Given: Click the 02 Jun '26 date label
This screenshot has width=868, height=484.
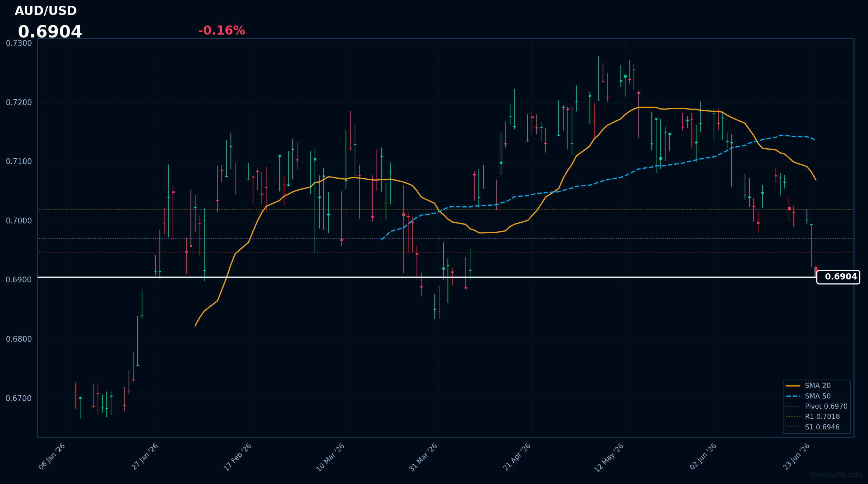Looking at the screenshot, I should click(703, 456).
